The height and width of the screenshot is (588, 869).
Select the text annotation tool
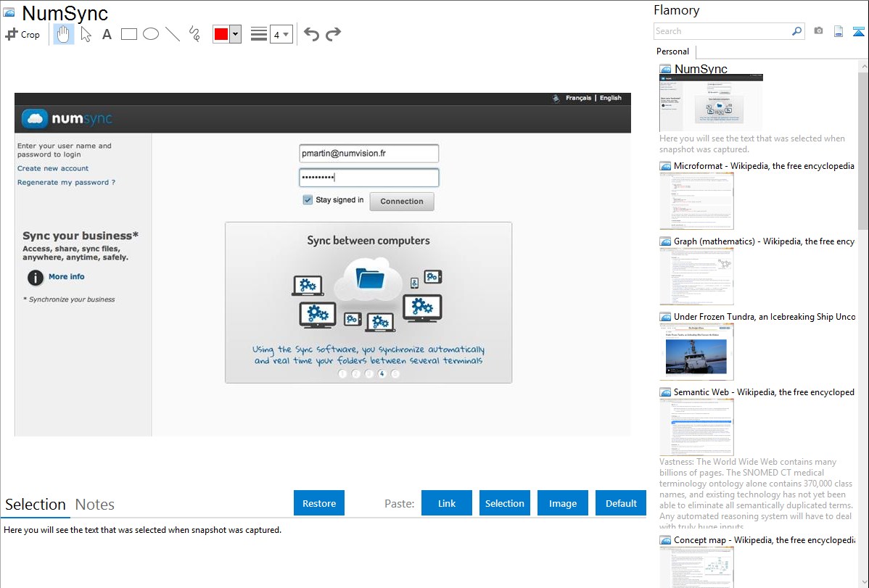click(107, 34)
